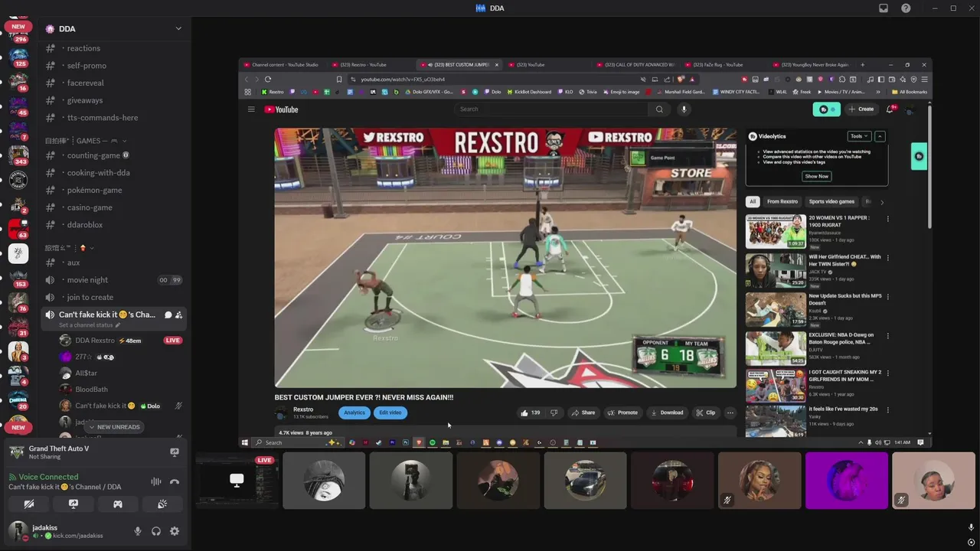Disconnect from the voice channel
Image resolution: width=980 pixels, height=551 pixels.
coord(175,481)
